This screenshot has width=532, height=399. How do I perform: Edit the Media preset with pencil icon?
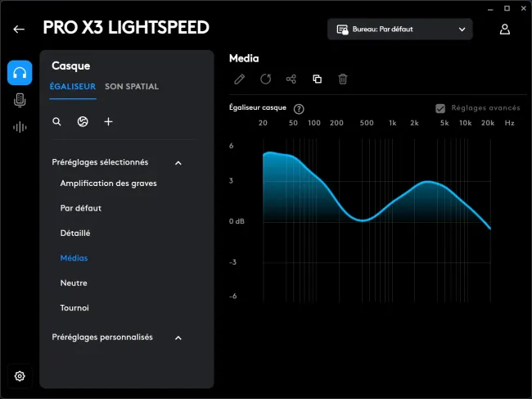click(x=240, y=79)
